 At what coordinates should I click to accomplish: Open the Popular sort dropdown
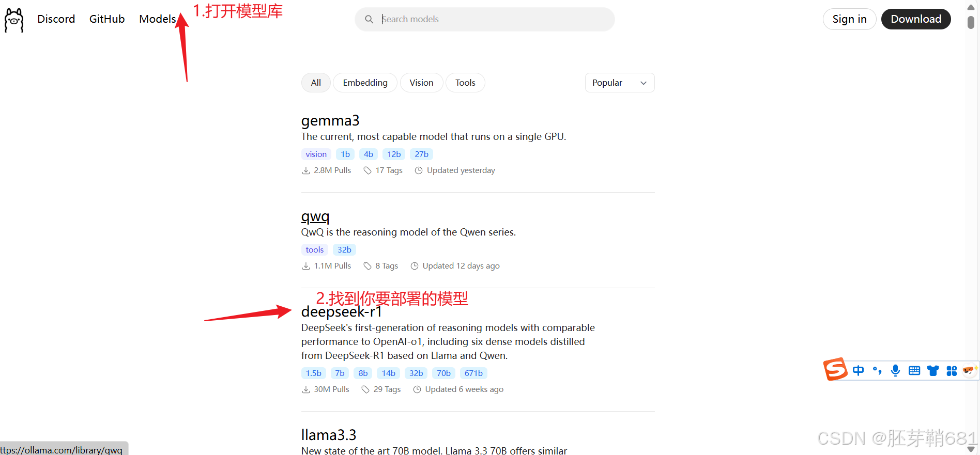point(620,83)
